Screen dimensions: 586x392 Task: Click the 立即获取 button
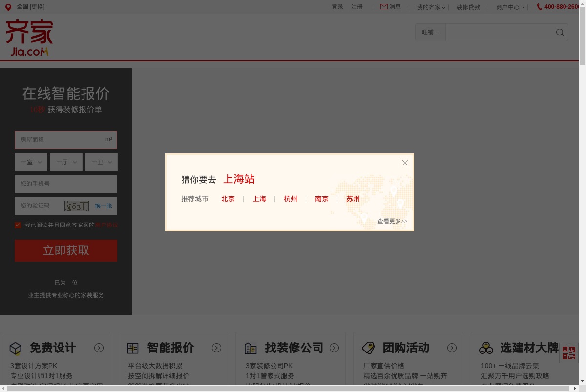pyautogui.click(x=66, y=250)
